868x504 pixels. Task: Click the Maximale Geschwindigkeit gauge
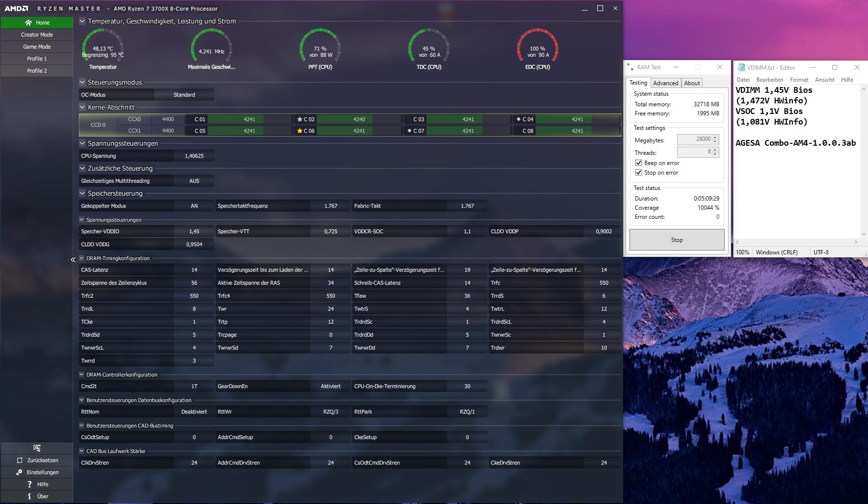212,49
